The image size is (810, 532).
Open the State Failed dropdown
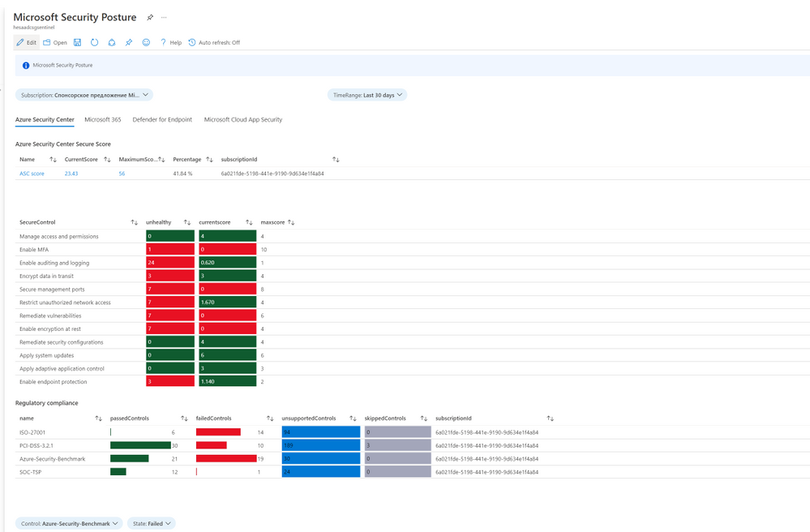[x=152, y=523]
